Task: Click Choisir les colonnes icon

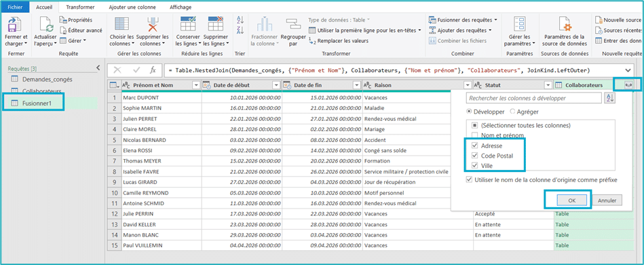Action: 121,24
